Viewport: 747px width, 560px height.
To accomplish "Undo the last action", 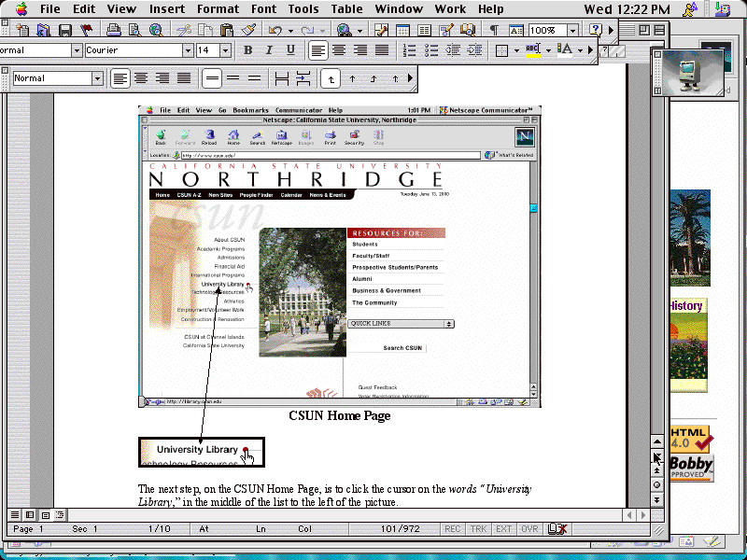I will (x=275, y=31).
